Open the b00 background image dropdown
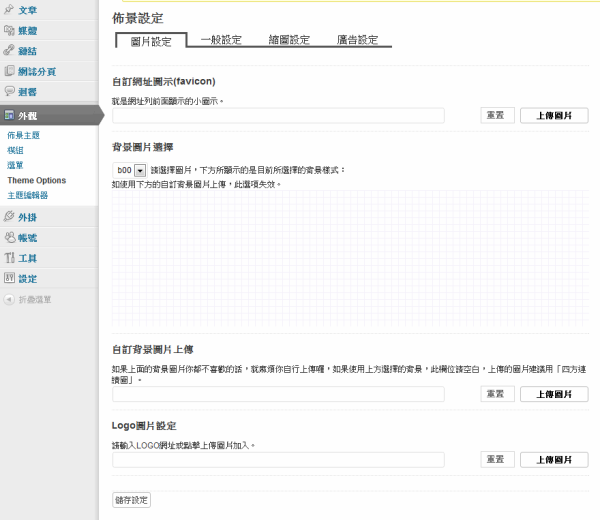The width and height of the screenshot is (600, 520). [x=140, y=170]
